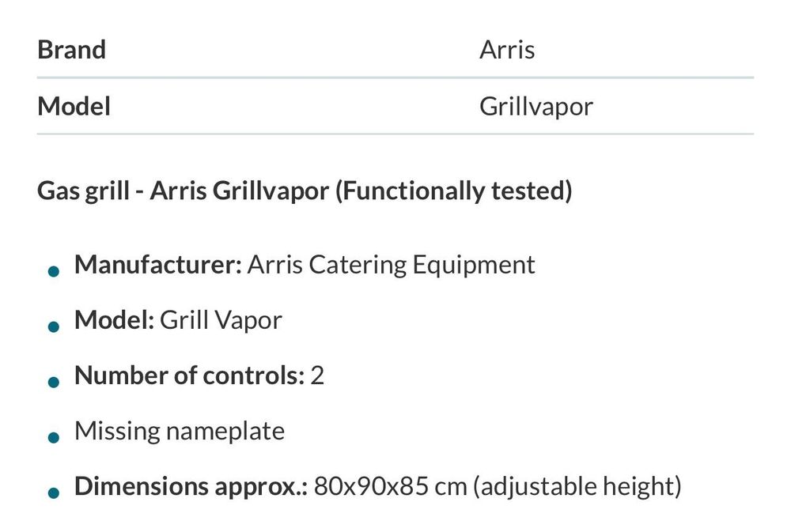The width and height of the screenshot is (791, 532).
Task: Click the Number of controls label
Action: [x=189, y=375]
